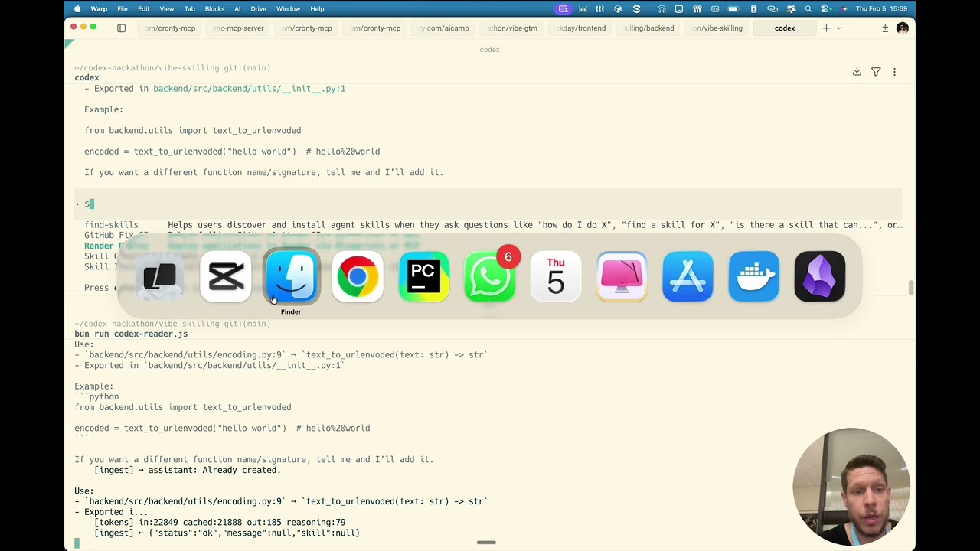Click the cube-shaped menu bar icon
Viewport: 980px width, 551px height.
point(618,9)
